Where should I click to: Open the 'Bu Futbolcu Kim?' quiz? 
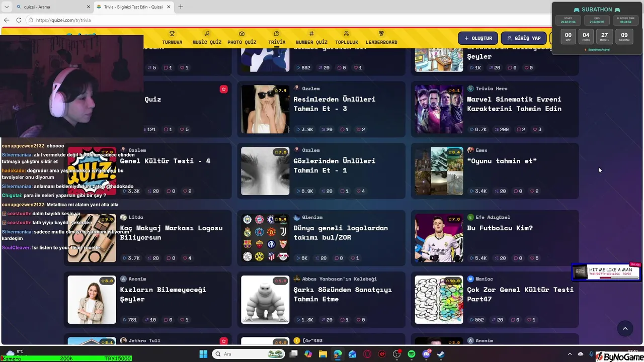click(x=500, y=228)
